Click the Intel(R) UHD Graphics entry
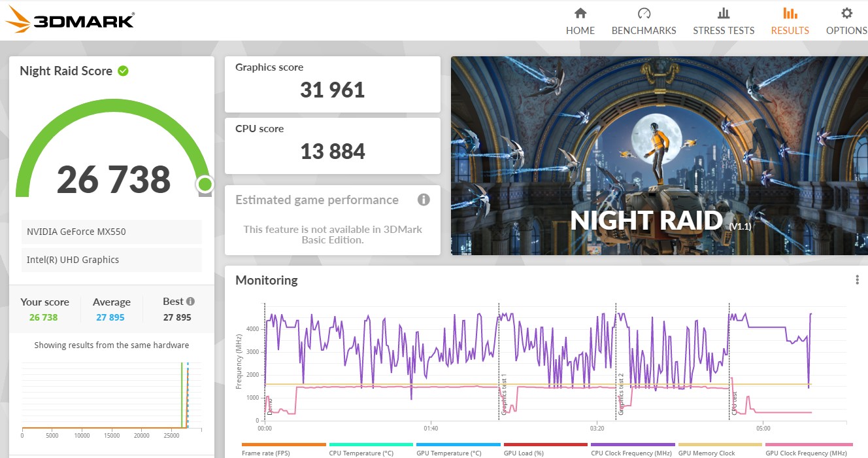Image resolution: width=868 pixels, height=458 pixels. 112,260
